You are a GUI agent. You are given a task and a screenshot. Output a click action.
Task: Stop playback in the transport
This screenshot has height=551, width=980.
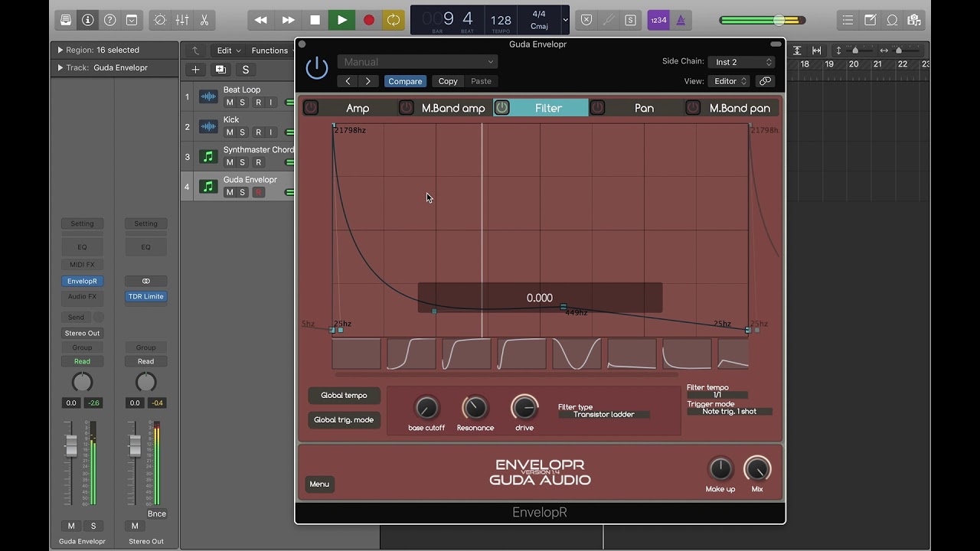(315, 20)
